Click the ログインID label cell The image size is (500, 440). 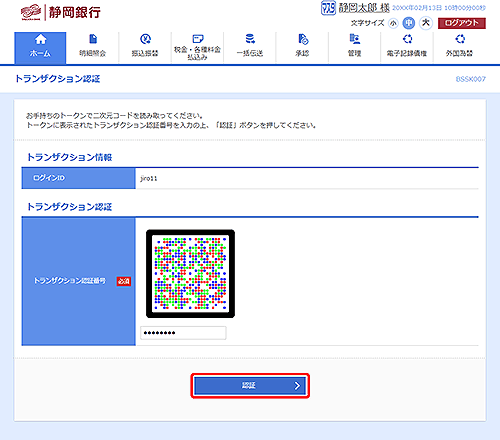(x=78, y=178)
